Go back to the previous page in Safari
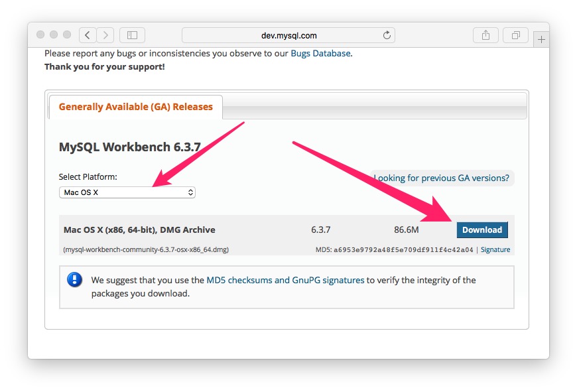The image size is (577, 392). pos(88,35)
